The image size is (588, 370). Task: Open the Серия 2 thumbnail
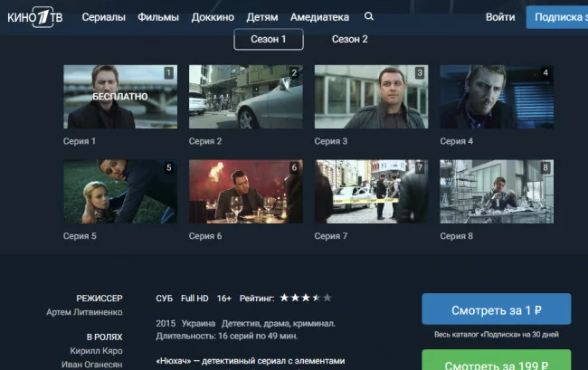click(246, 97)
